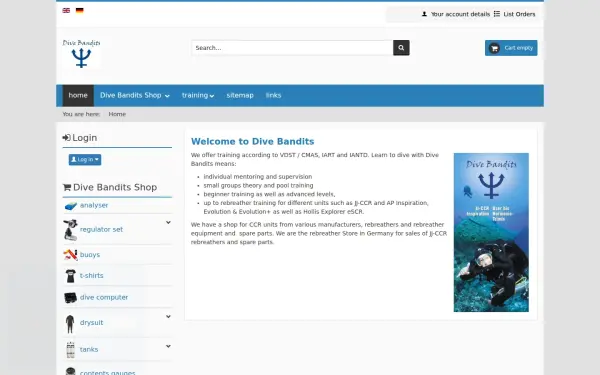The height and width of the screenshot is (375, 600).
Task: Open the links menu item
Action: pos(273,96)
